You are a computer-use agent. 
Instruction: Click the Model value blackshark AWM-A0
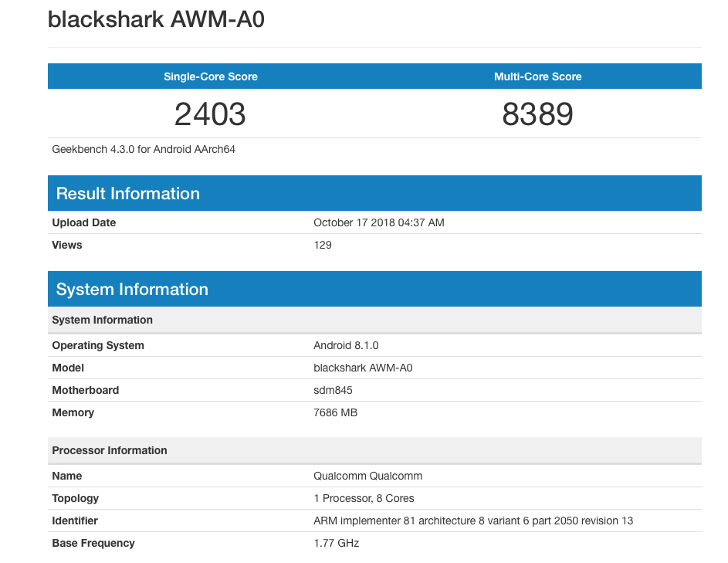(363, 368)
